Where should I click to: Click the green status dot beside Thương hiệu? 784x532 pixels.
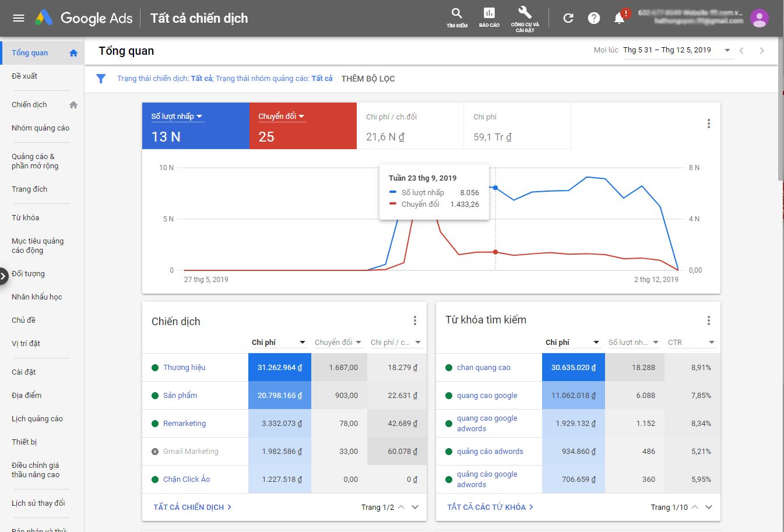(154, 367)
